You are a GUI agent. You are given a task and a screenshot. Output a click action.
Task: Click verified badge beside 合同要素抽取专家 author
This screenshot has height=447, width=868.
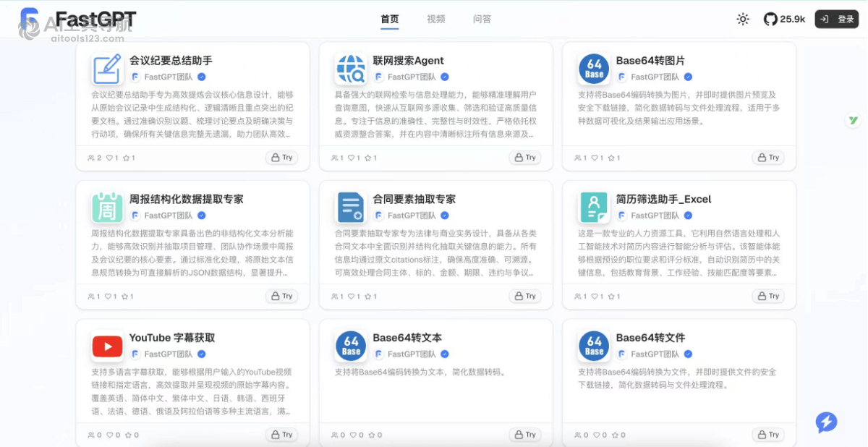click(445, 216)
